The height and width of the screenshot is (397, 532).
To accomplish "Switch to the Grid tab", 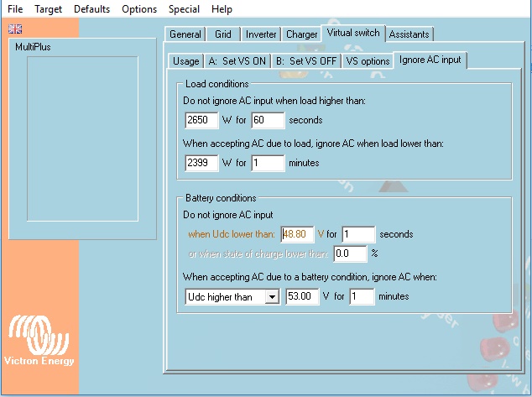I will [223, 34].
